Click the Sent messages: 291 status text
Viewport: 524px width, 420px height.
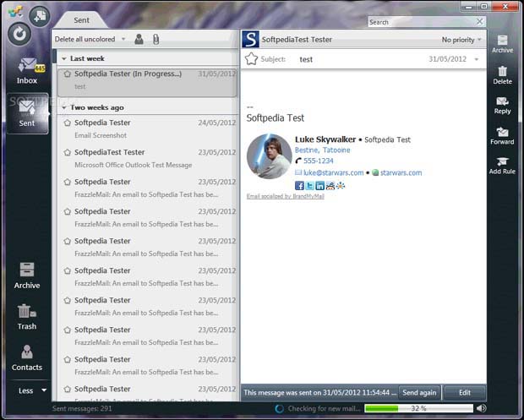tap(82, 408)
